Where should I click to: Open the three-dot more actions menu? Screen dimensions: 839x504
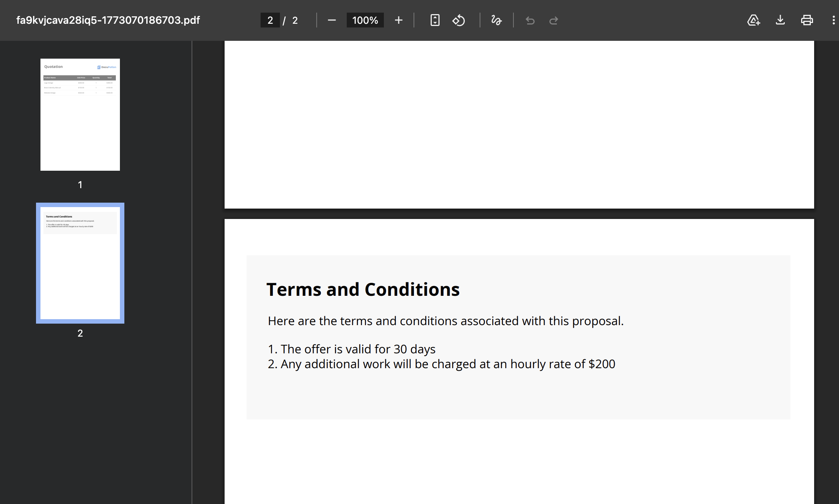click(833, 20)
